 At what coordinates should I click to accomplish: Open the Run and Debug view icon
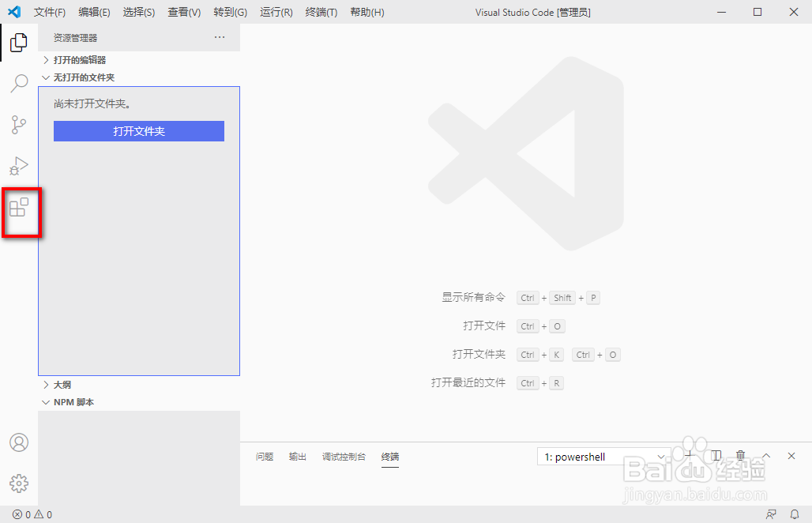click(19, 166)
